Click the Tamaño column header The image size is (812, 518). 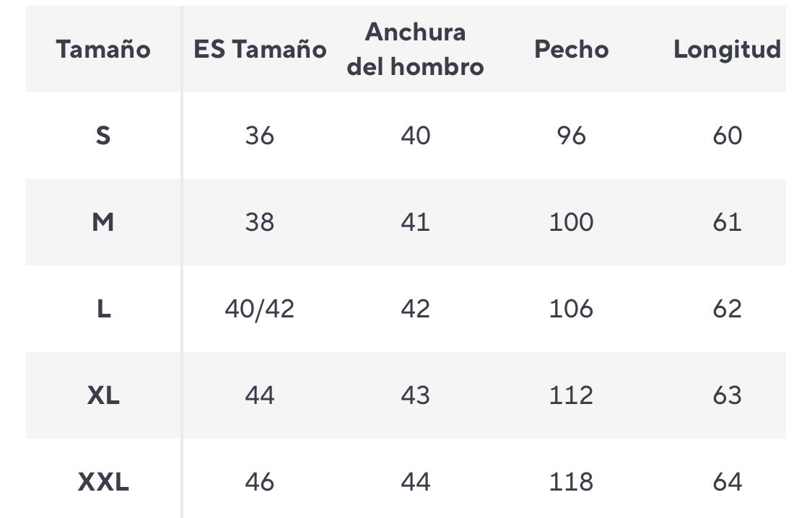103,49
